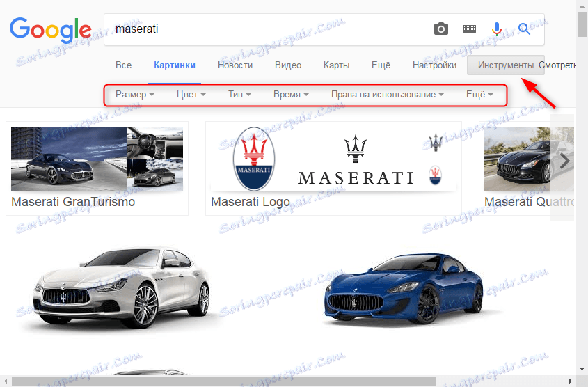Screen dimensions: 588x387
Task: Click the vertical scrollbar thumb
Action: [582, 24]
